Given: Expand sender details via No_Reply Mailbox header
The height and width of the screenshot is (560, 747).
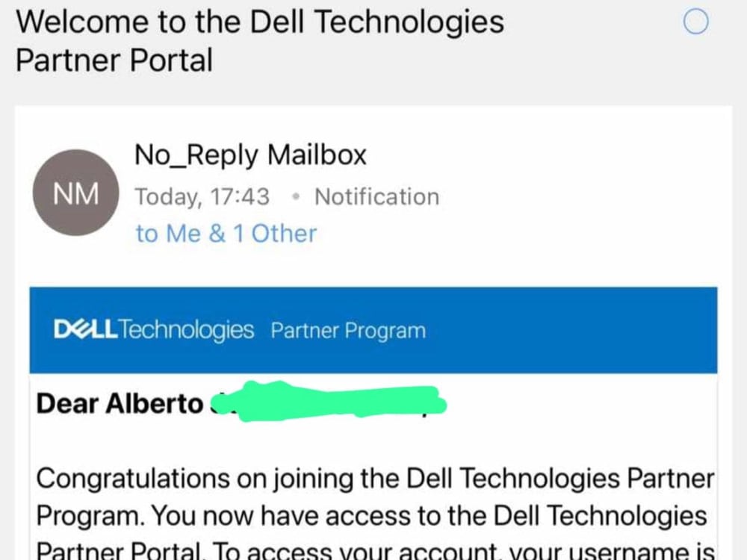Looking at the screenshot, I should [249, 155].
